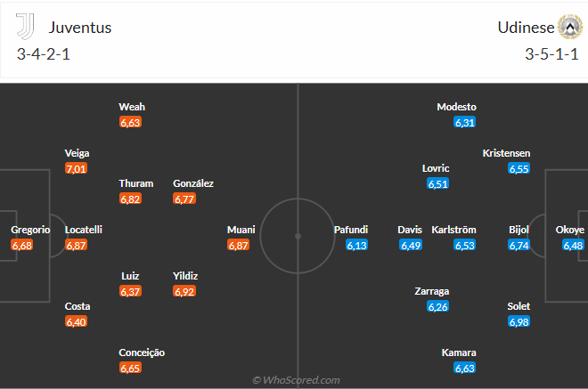This screenshot has height=389, width=588.
Task: Click player name Conceição
Action: click(x=142, y=353)
